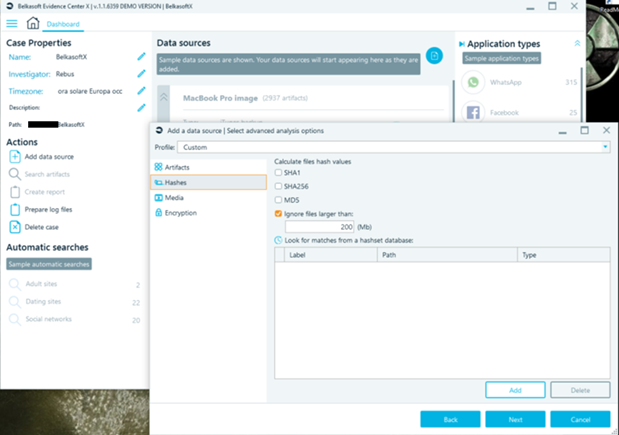Click Sample application types label
619x435 pixels.
(501, 58)
